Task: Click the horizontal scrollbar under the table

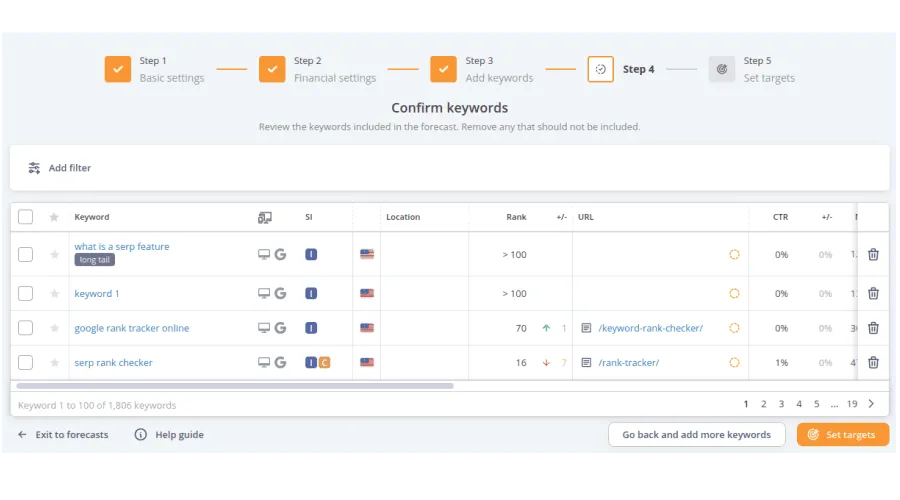Action: 235,385
